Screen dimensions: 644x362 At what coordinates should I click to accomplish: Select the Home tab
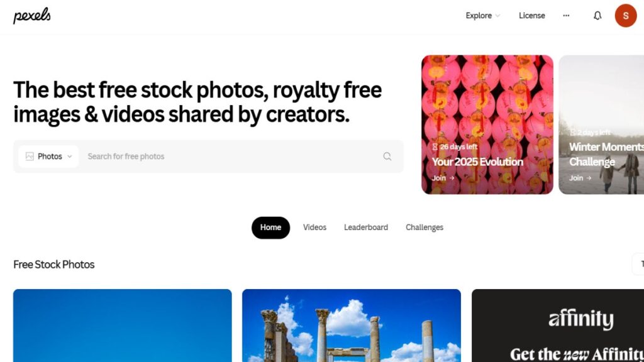point(270,228)
